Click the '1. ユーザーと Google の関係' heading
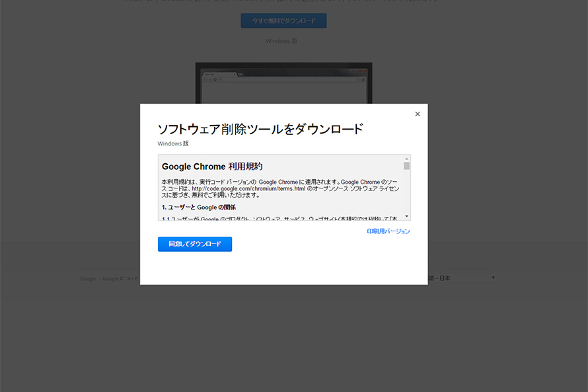 point(199,208)
